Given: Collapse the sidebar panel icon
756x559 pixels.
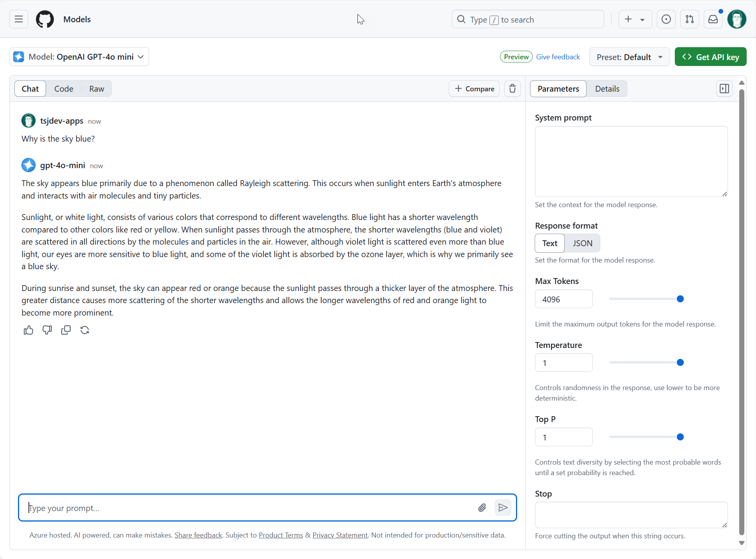Looking at the screenshot, I should click(x=724, y=89).
